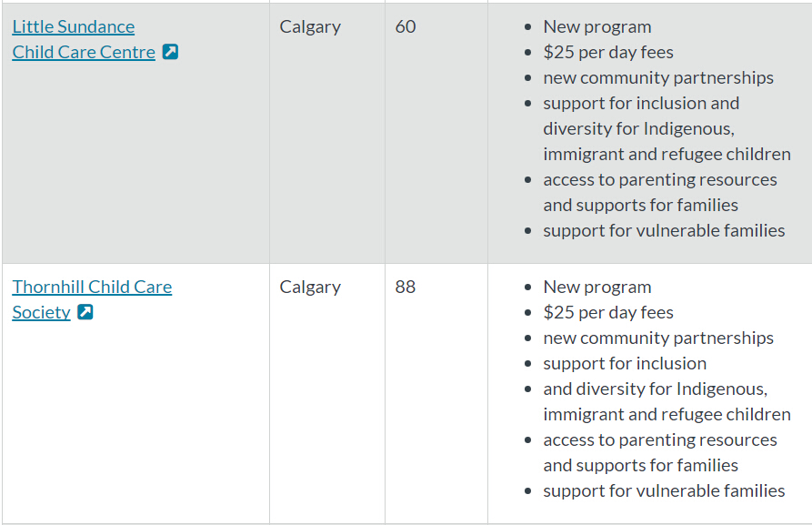
Task: Click 'New program' in Thornhill row
Action: coord(597,288)
